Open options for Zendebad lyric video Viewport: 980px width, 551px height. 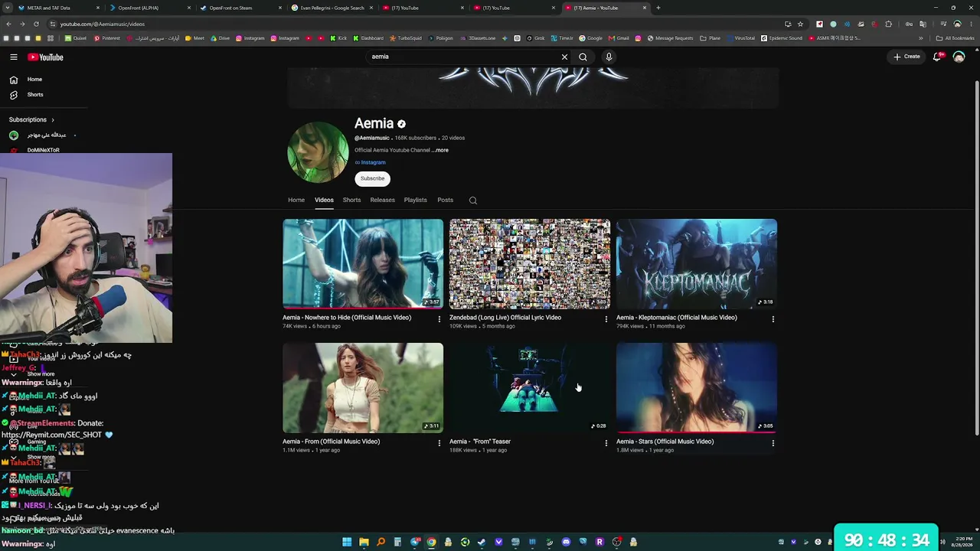point(606,319)
